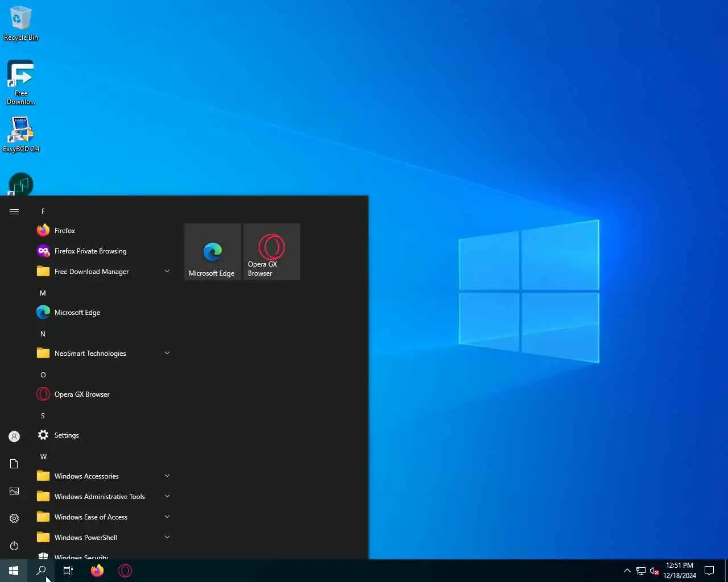
Task: Launch Firefox from the taskbar
Action: [97, 571]
